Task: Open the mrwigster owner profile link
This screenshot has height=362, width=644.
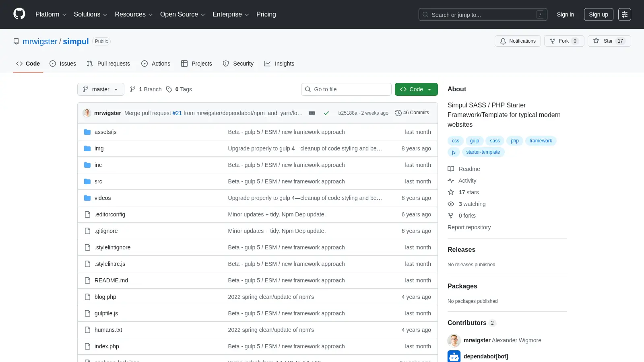Action: [40, 41]
